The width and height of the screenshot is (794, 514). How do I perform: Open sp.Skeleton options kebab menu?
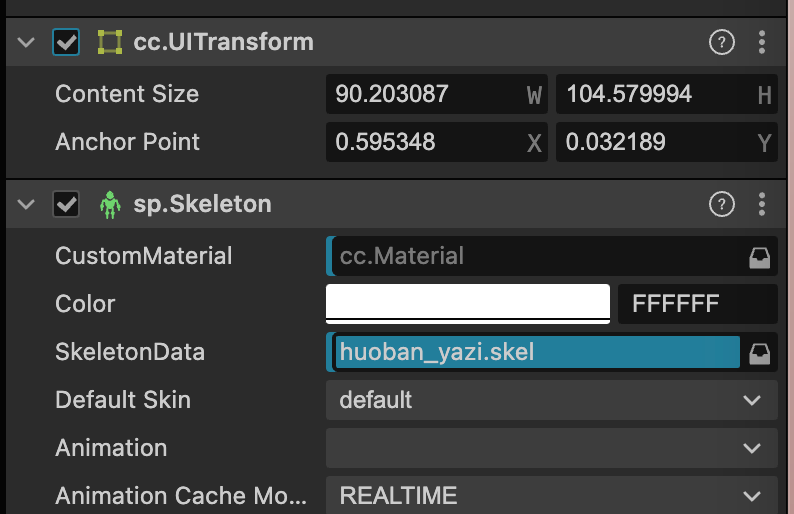762,204
